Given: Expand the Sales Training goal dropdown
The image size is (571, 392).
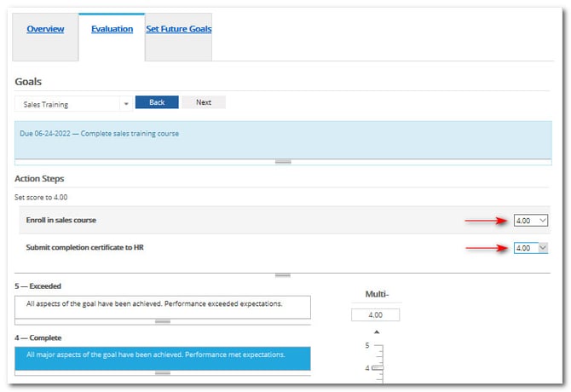Looking at the screenshot, I should pyautogui.click(x=126, y=103).
